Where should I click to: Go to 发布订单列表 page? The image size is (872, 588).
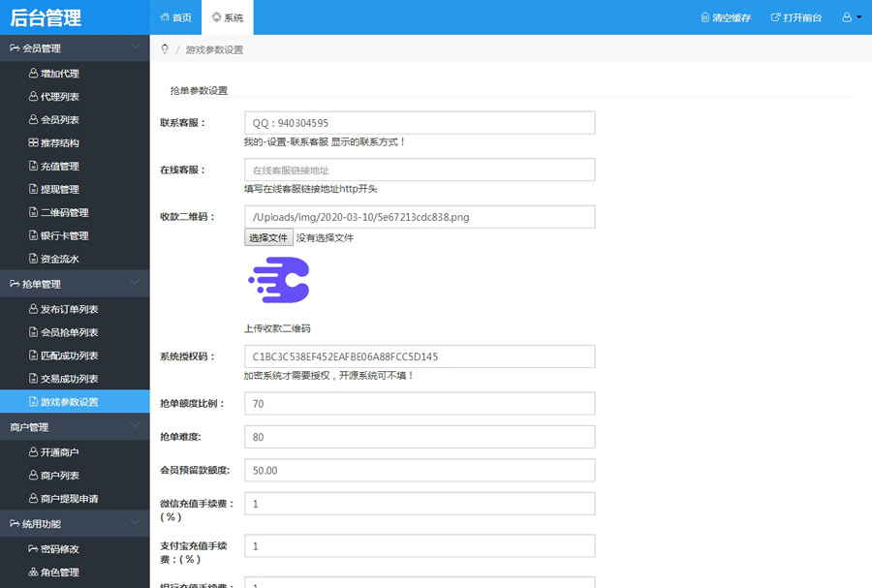click(x=68, y=309)
